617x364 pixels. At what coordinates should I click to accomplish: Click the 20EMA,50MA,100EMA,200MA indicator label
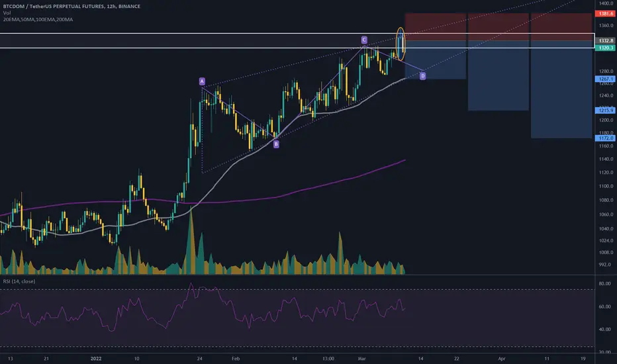(x=38, y=19)
